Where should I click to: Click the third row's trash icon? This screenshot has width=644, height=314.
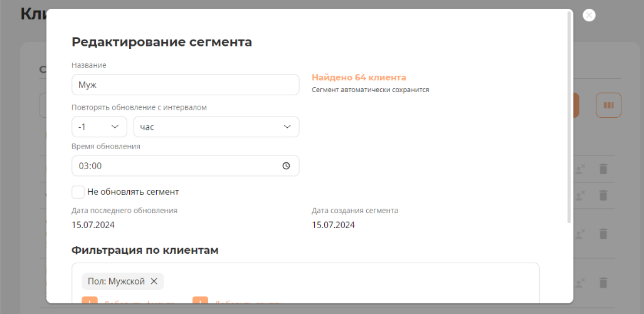(x=603, y=233)
